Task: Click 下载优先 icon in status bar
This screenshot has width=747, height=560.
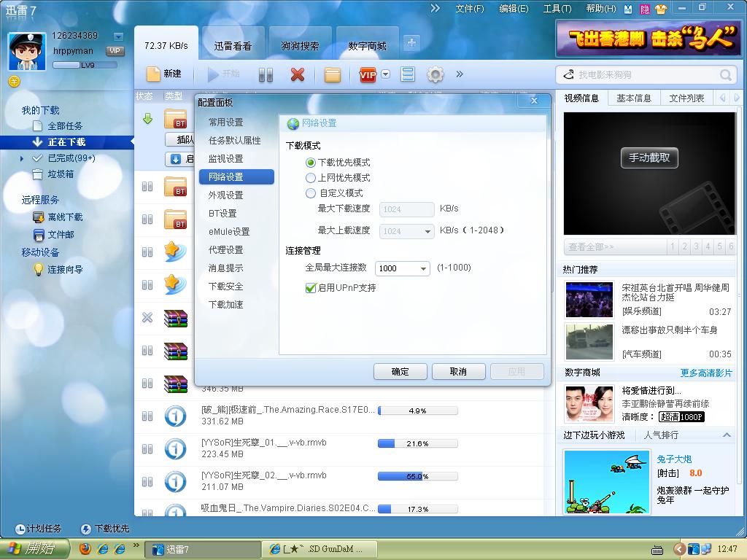Action: click(x=86, y=529)
